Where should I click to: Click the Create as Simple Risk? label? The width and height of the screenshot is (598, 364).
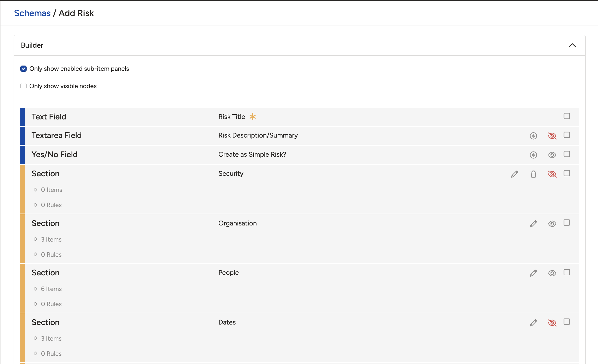pyautogui.click(x=252, y=154)
